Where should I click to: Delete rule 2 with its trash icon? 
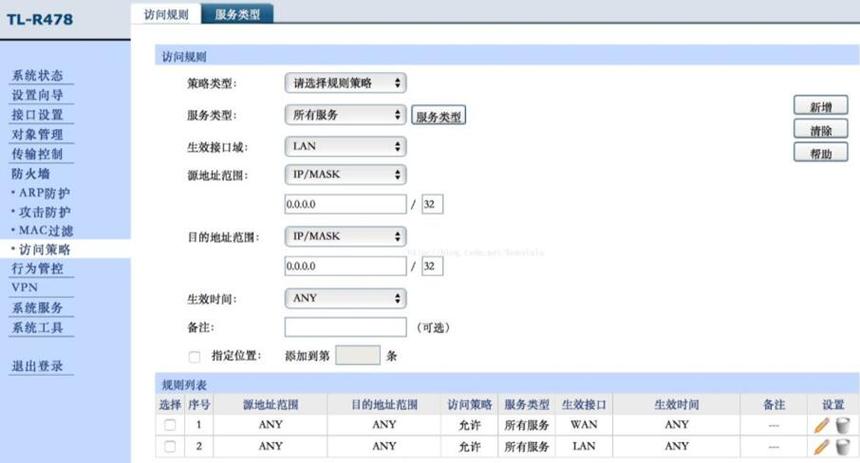click(842, 447)
